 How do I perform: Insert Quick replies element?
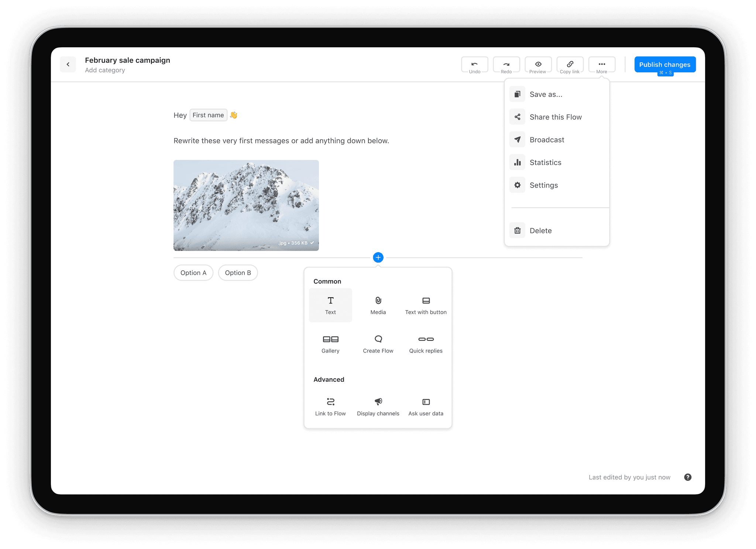point(426,344)
